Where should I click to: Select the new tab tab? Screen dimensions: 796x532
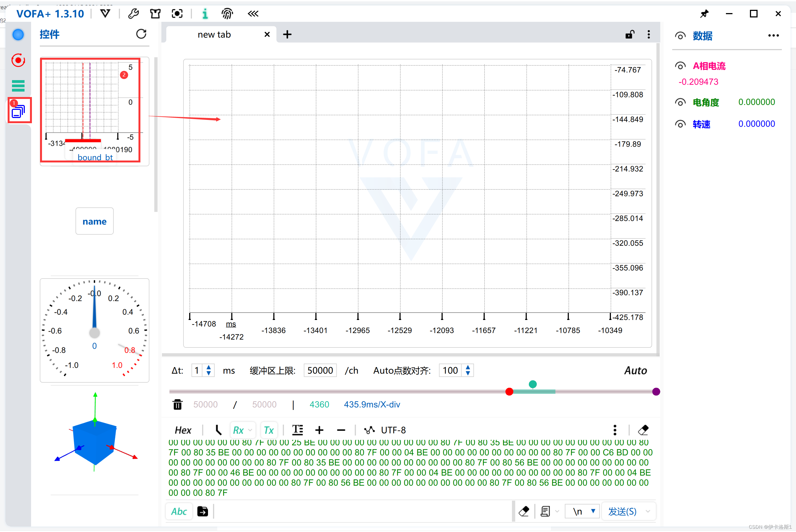pos(214,35)
